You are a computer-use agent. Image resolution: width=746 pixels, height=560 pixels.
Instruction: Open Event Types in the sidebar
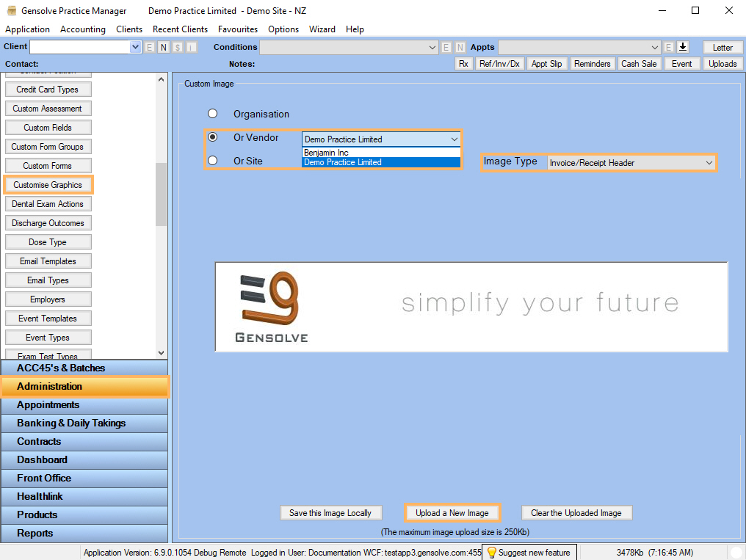click(x=48, y=337)
